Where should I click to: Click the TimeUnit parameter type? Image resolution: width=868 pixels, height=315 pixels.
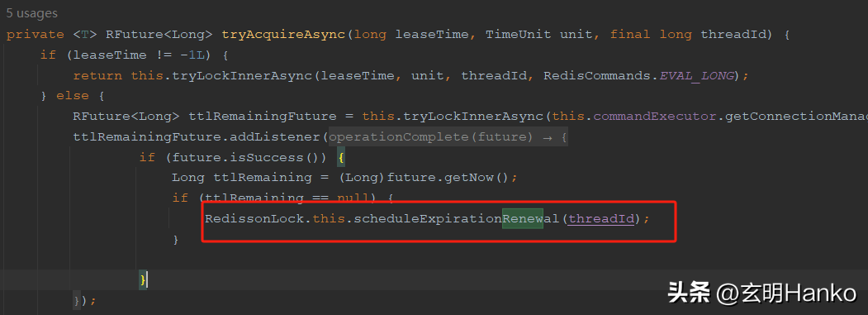click(x=518, y=35)
